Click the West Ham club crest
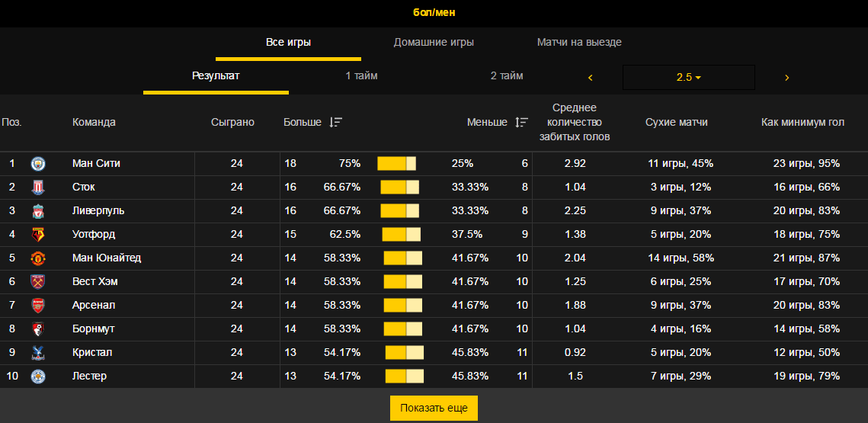Image resolution: width=868 pixels, height=423 pixels. [38, 282]
